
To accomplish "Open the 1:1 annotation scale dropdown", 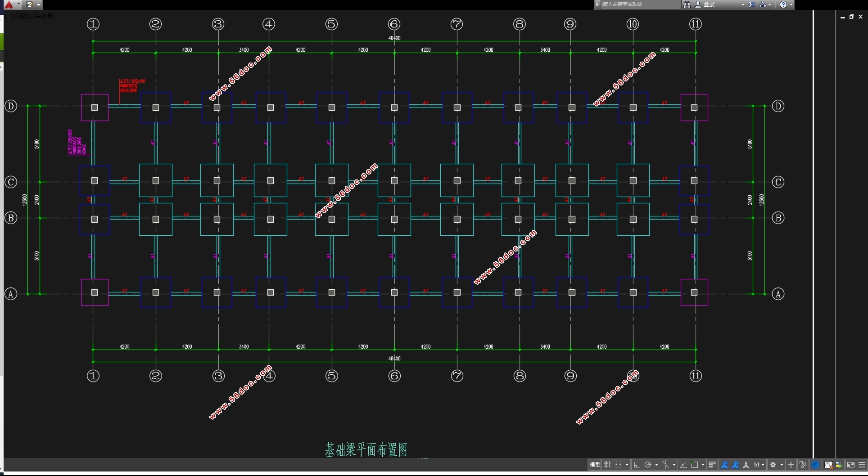I will tap(759, 465).
